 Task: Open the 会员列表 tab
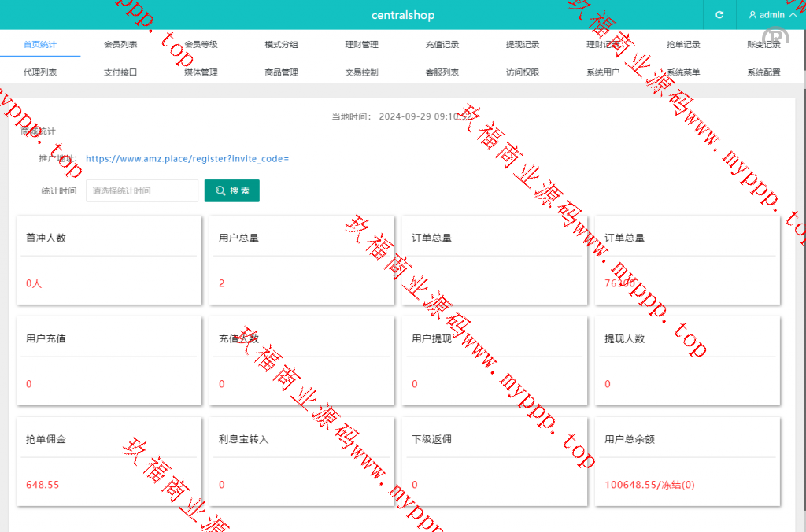pyautogui.click(x=120, y=45)
